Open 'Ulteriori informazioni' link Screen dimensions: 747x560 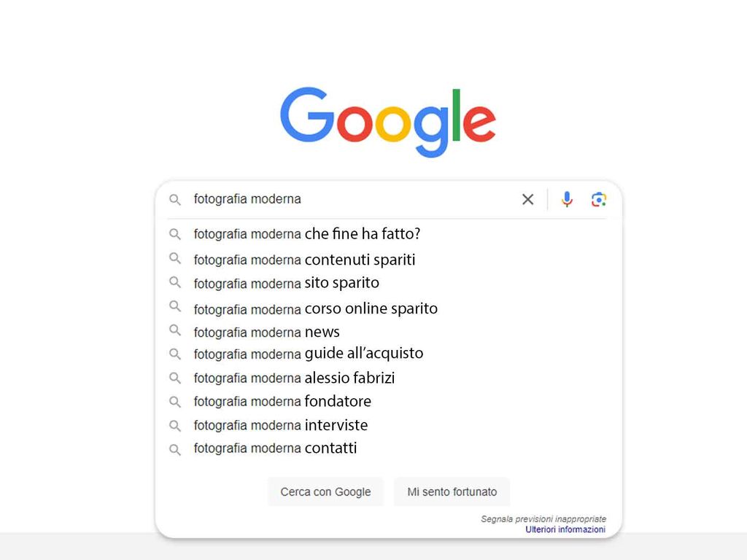(x=565, y=529)
